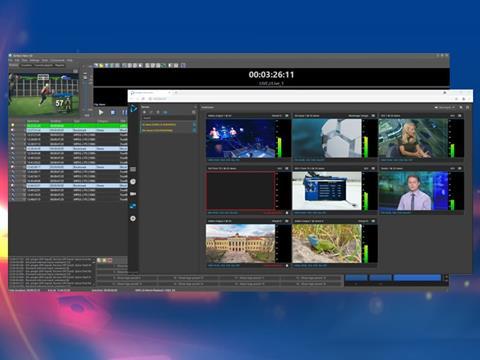The image size is (480, 360).
Task: Select the empty red-bordered video tile
Action: (240, 191)
